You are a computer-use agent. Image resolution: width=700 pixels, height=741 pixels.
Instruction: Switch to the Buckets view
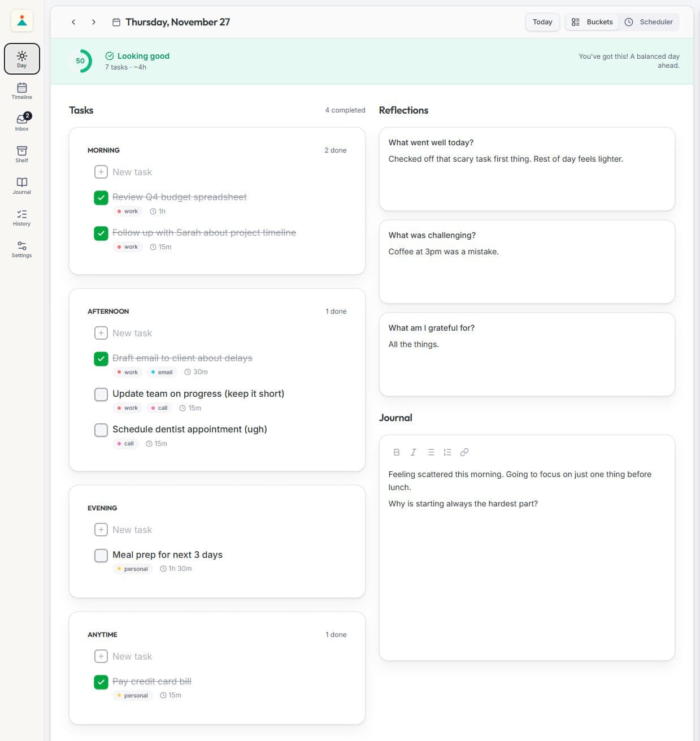(x=592, y=21)
